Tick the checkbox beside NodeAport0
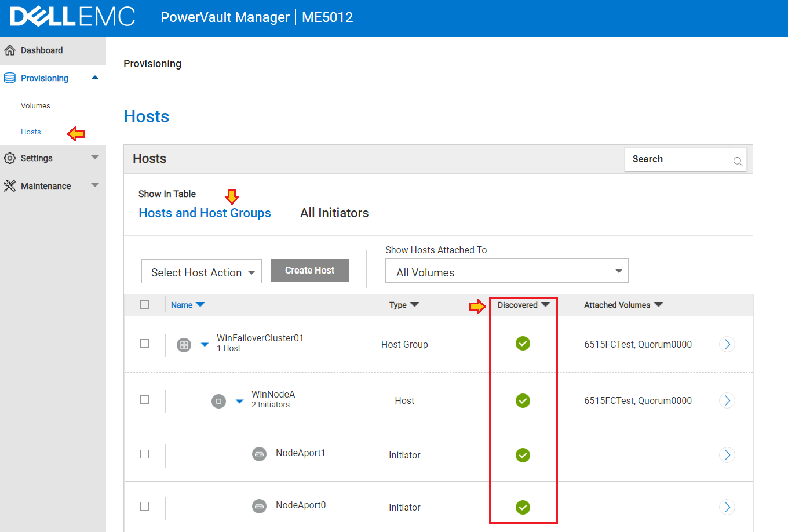Screen dimensions: 788x532 (145, 506)
